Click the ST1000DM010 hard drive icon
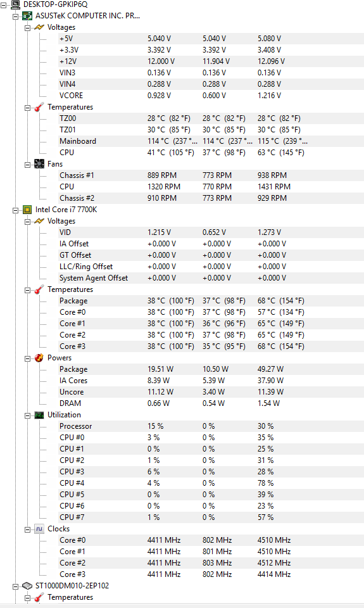This screenshot has height=608, width=364. click(27, 585)
